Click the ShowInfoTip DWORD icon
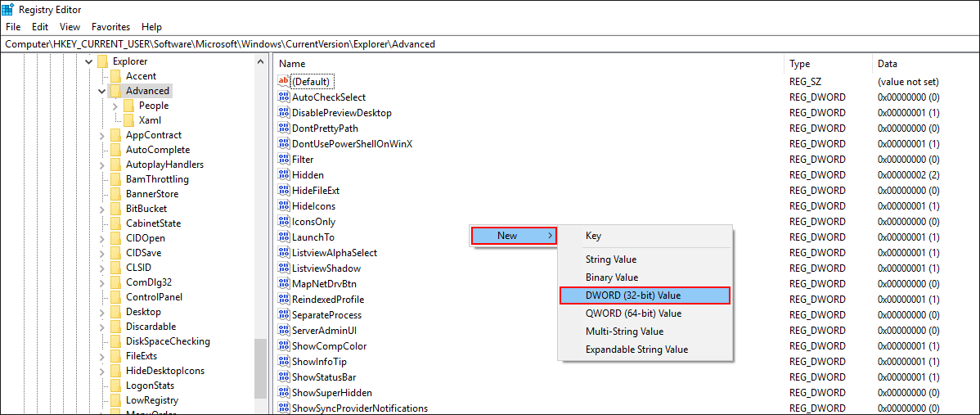Viewport: 980px width, 415px height. coord(284,361)
